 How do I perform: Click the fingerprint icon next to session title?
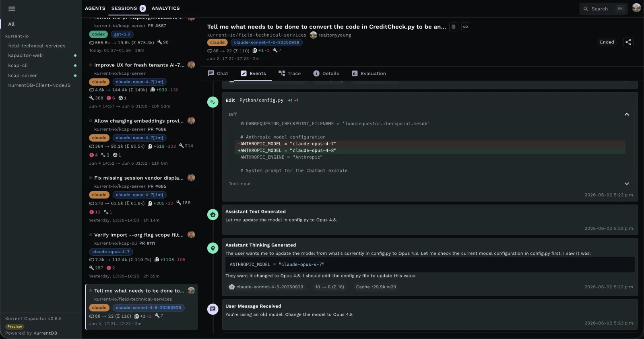(454, 27)
